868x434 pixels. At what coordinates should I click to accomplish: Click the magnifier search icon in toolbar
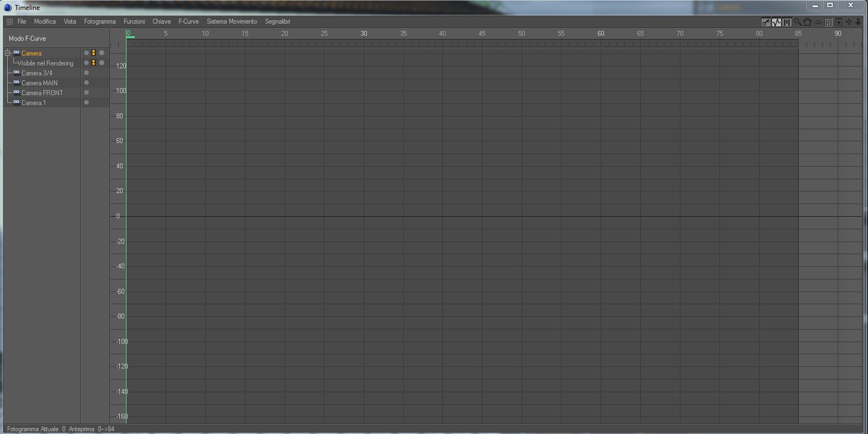[797, 22]
